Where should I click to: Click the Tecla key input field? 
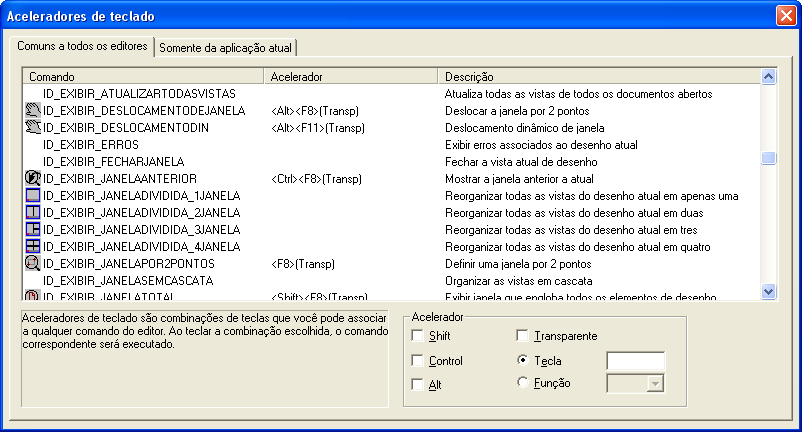pos(636,361)
